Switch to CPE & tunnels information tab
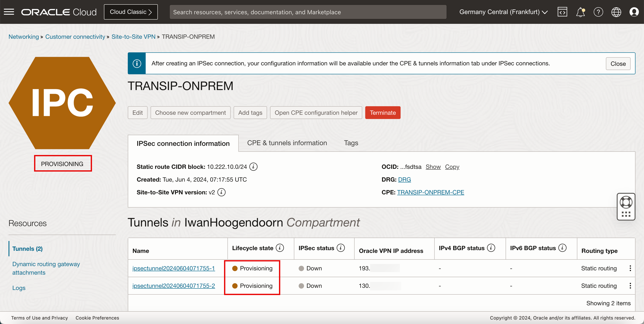644x324 pixels. point(287,143)
